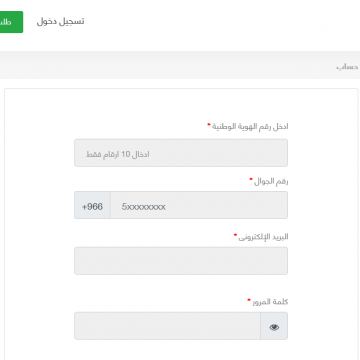Click the red asterisk beside national ID label

click(209, 125)
